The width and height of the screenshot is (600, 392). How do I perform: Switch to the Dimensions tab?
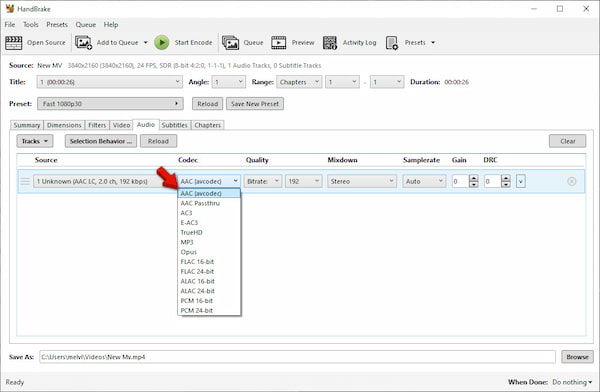point(64,125)
